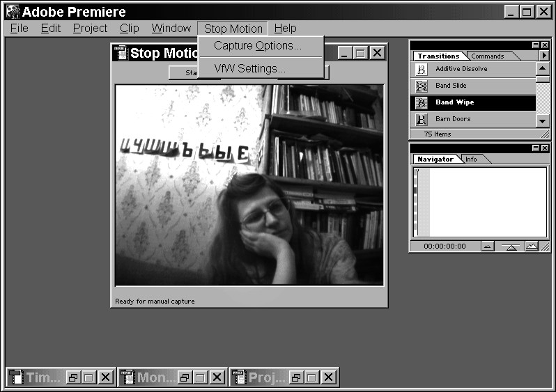Open the Window menu
Image resolution: width=556 pixels, height=392 pixels.
[x=171, y=28]
